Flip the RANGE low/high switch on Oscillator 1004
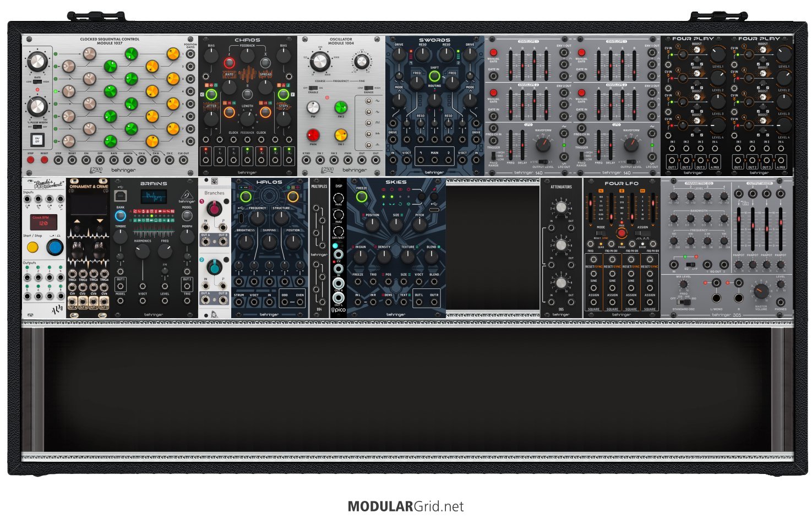The image size is (812, 518). [368, 88]
